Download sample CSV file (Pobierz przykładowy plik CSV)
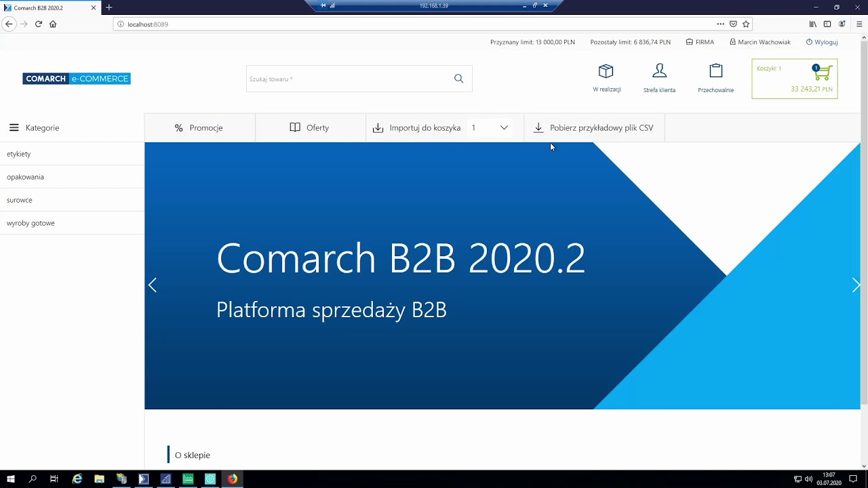The image size is (868, 488). [x=594, y=127]
